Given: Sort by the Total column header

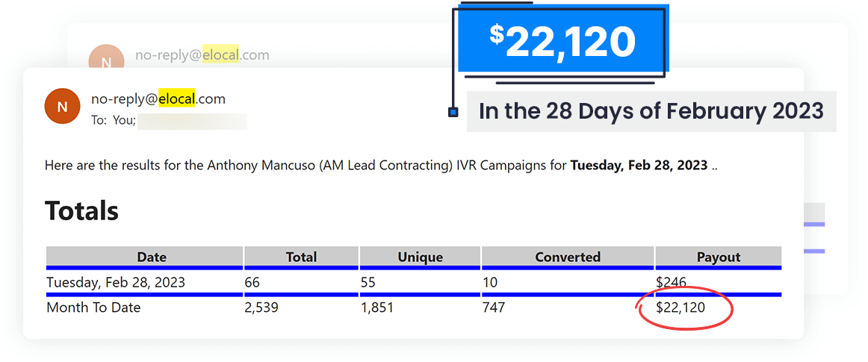Looking at the screenshot, I should pyautogui.click(x=301, y=257).
